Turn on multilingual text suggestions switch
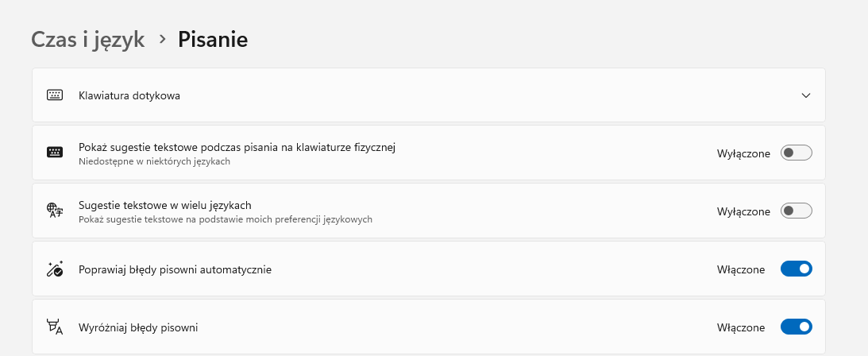 pos(796,211)
